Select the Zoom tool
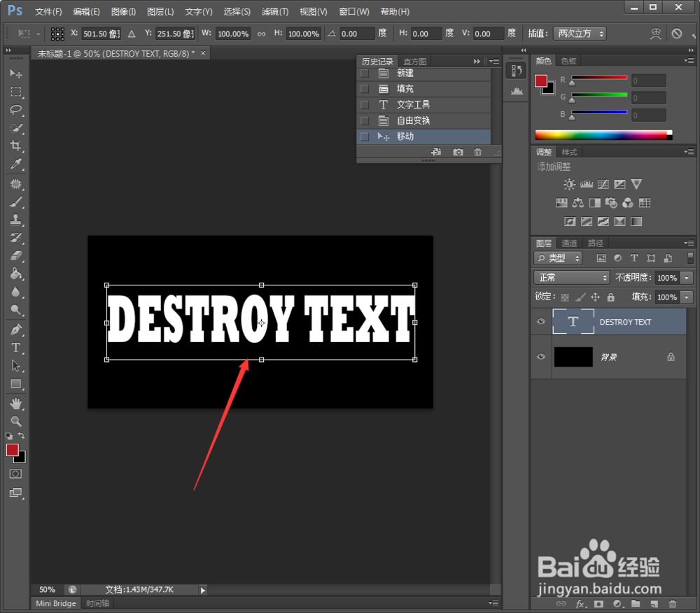700x613 pixels. click(x=16, y=421)
